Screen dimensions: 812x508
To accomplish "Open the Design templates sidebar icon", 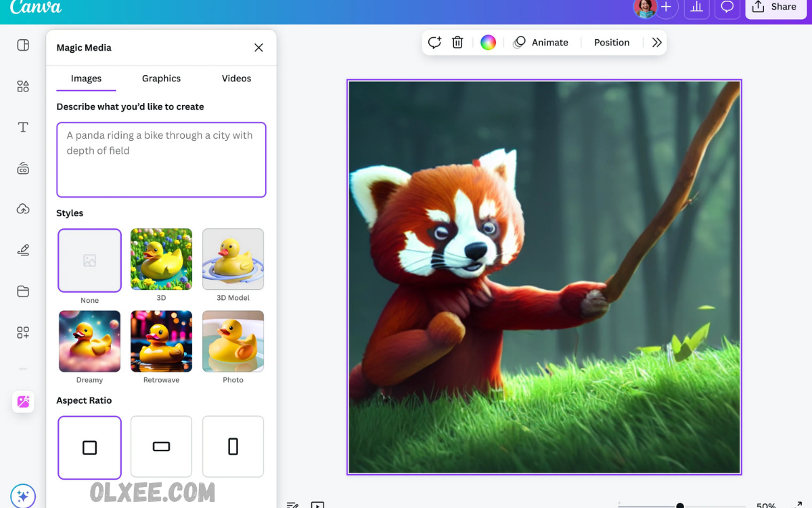I will click(x=23, y=45).
